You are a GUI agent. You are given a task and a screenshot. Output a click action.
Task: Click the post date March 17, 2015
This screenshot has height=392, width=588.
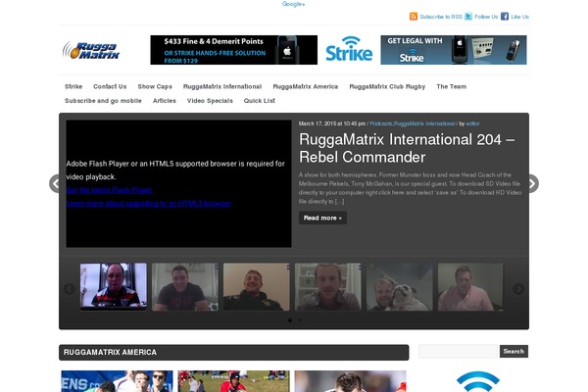coord(332,123)
